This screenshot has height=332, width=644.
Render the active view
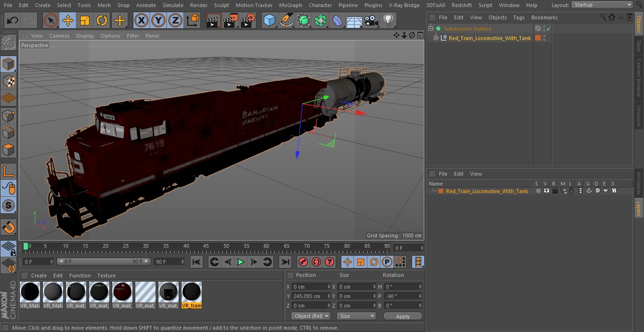tap(214, 20)
